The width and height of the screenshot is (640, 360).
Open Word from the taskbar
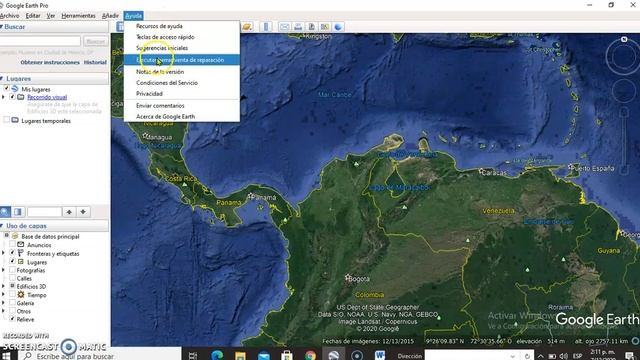pos(380,355)
